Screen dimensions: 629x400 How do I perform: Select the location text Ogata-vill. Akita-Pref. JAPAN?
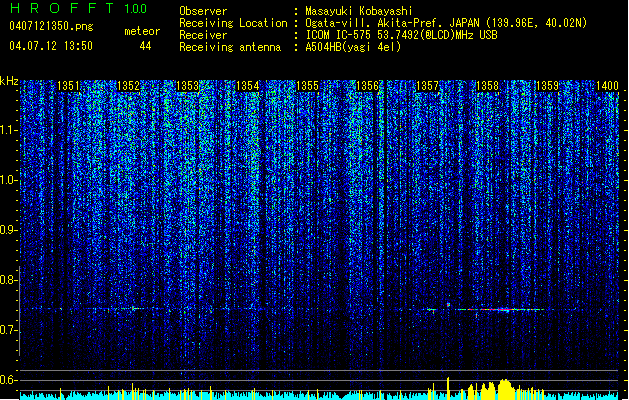[x=394, y=23]
